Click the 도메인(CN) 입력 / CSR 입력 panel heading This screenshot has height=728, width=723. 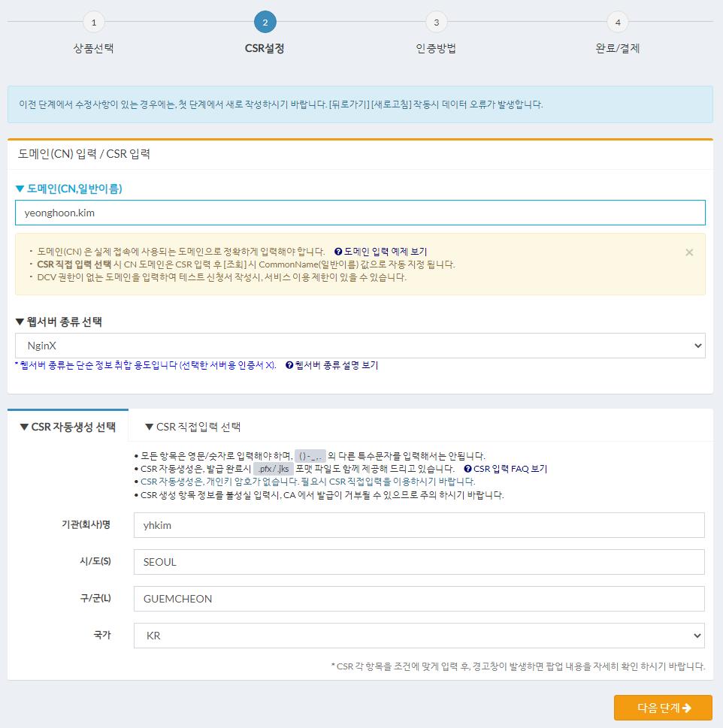(84, 154)
